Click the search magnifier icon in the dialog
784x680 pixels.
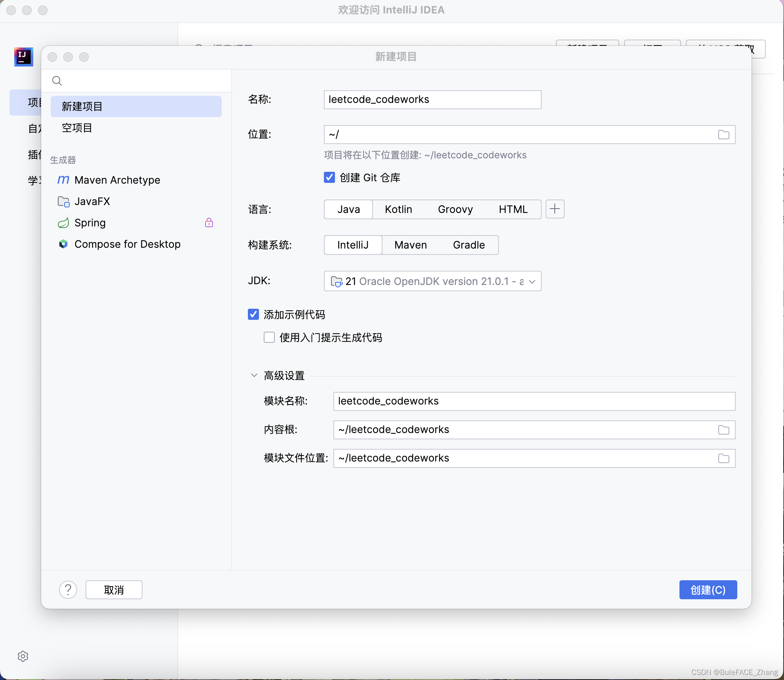pos(57,81)
